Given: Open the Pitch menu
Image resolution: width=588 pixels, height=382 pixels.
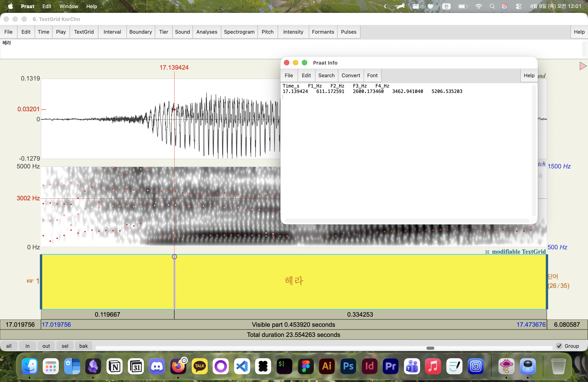Looking at the screenshot, I should click(267, 32).
